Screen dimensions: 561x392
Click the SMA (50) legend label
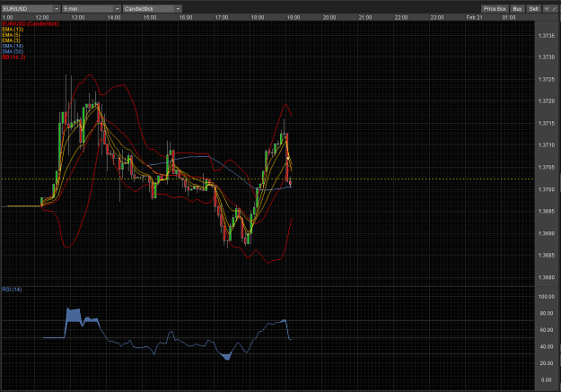tap(13, 51)
